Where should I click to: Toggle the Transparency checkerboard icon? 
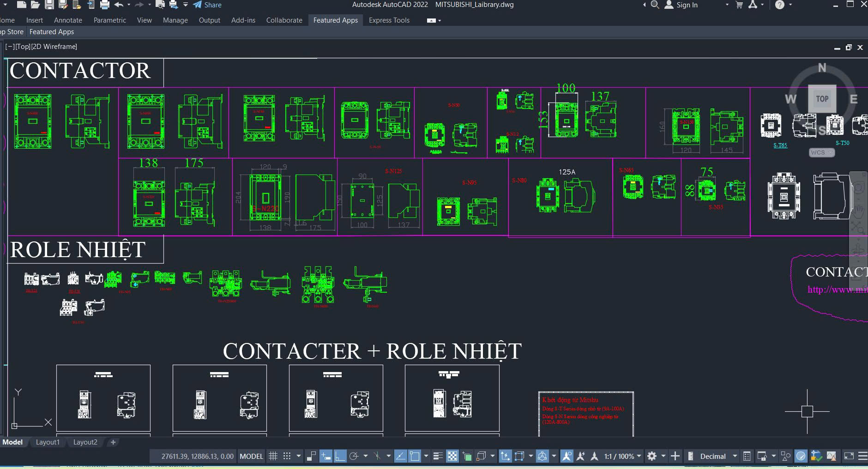[452, 456]
